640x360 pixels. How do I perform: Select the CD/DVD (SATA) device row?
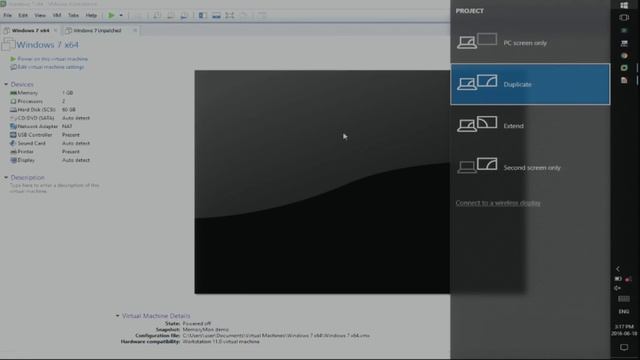(50, 118)
